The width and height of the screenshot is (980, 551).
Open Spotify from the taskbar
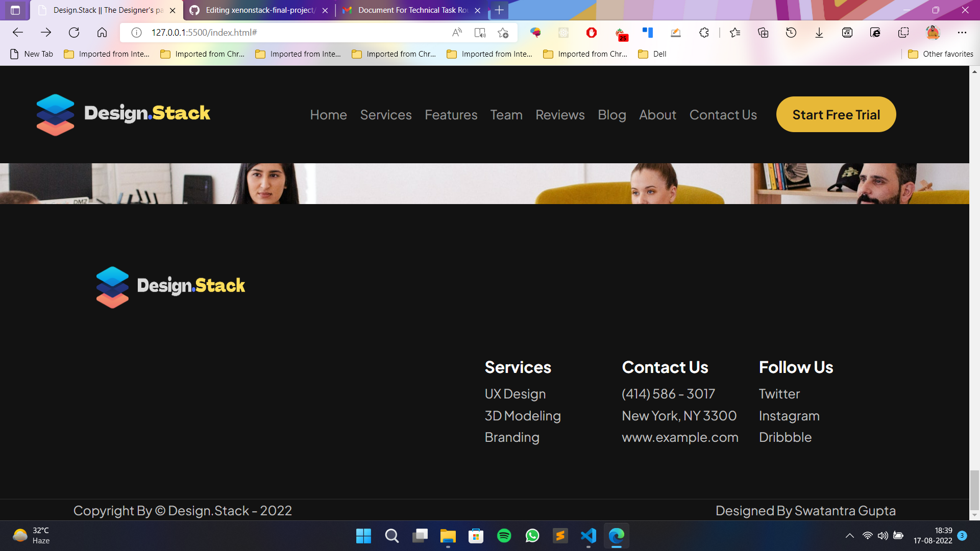[504, 536]
